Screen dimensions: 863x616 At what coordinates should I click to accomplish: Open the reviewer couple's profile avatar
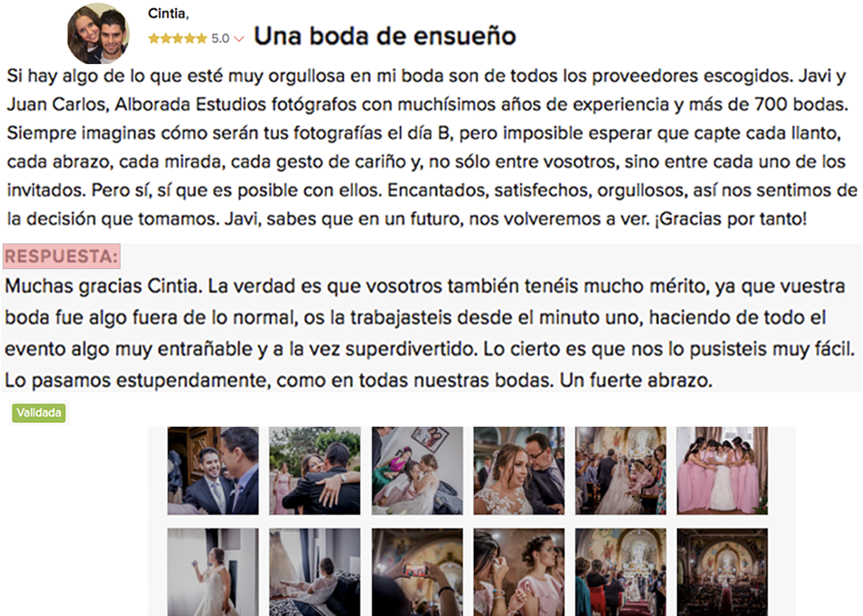99,33
